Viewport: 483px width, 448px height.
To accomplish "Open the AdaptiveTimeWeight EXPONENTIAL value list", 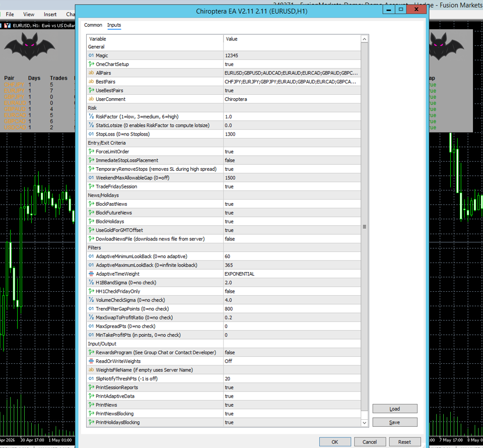I will pyautogui.click(x=292, y=274).
